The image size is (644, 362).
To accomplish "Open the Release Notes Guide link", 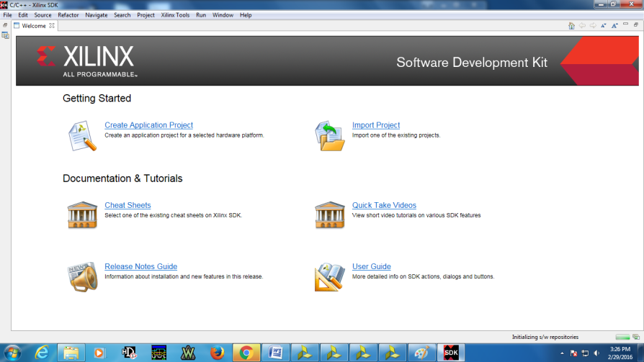I will 141,266.
